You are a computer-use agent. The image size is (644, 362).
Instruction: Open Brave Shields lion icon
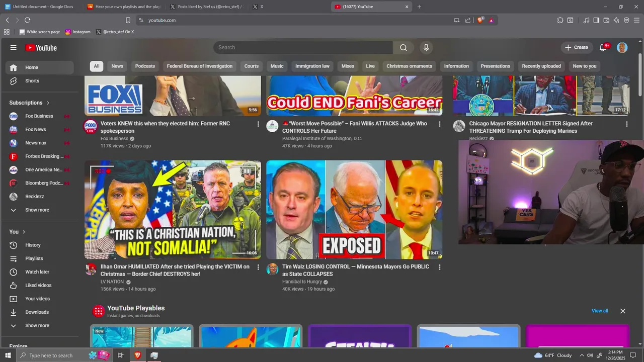[480, 20]
